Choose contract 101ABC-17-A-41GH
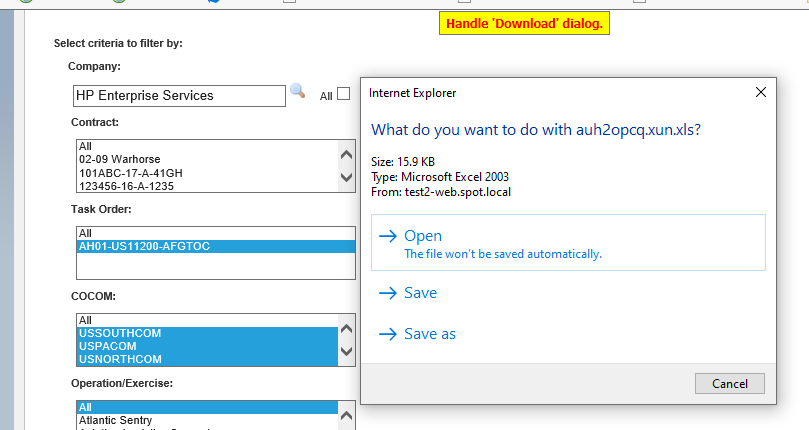Screen dimensions: 809x430 point(130,172)
